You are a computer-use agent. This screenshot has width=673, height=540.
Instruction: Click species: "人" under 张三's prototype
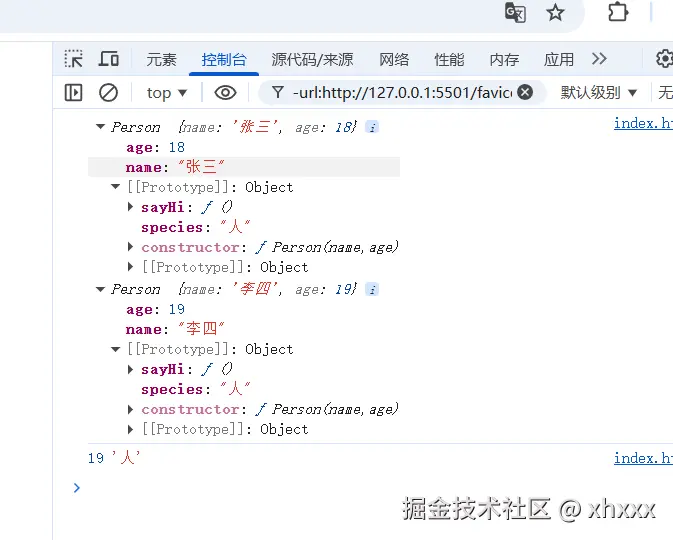click(196, 227)
